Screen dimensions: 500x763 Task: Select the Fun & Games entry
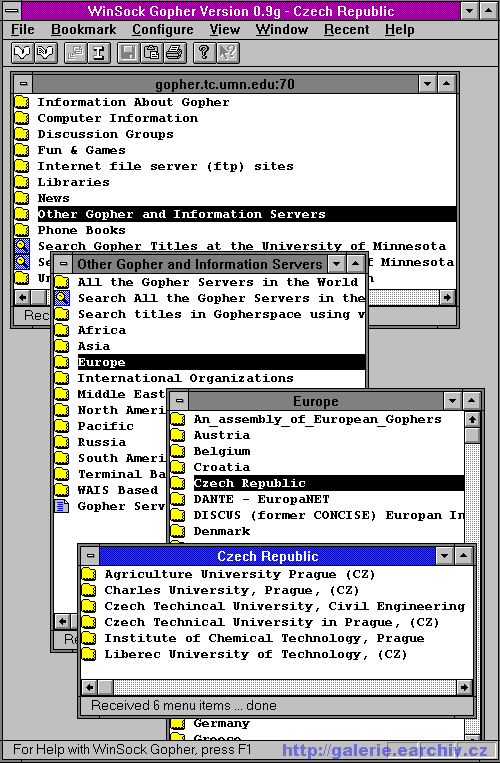coord(81,150)
